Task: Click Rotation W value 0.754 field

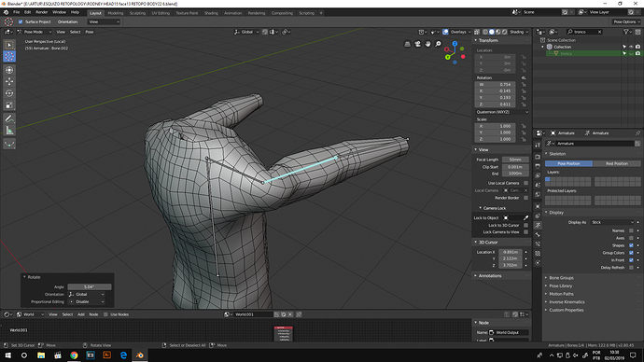Action: point(495,85)
